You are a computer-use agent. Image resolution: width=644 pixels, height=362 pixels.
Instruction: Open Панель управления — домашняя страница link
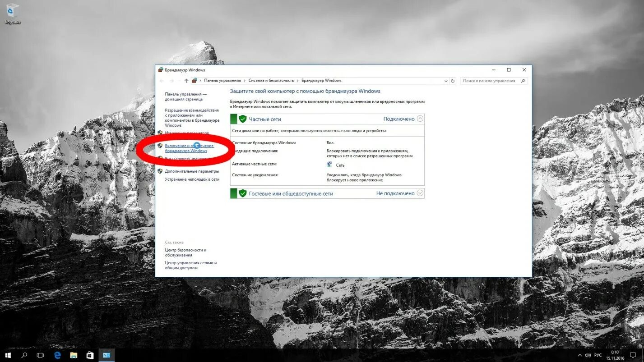pyautogui.click(x=186, y=96)
